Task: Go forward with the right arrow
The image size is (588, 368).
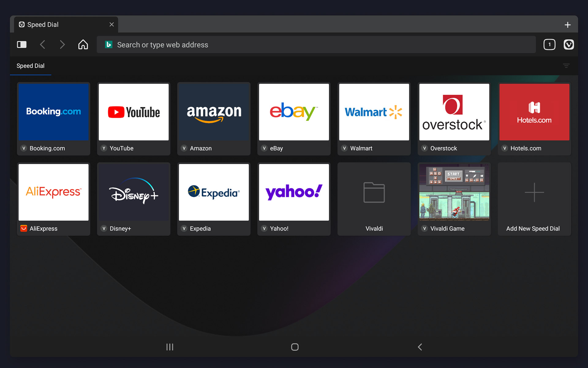Action: pos(62,45)
